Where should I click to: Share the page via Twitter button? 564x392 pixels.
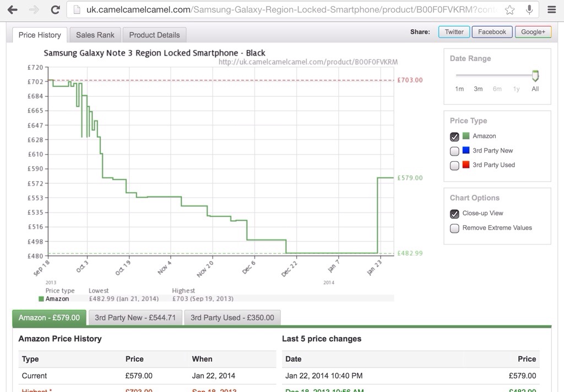click(x=454, y=32)
